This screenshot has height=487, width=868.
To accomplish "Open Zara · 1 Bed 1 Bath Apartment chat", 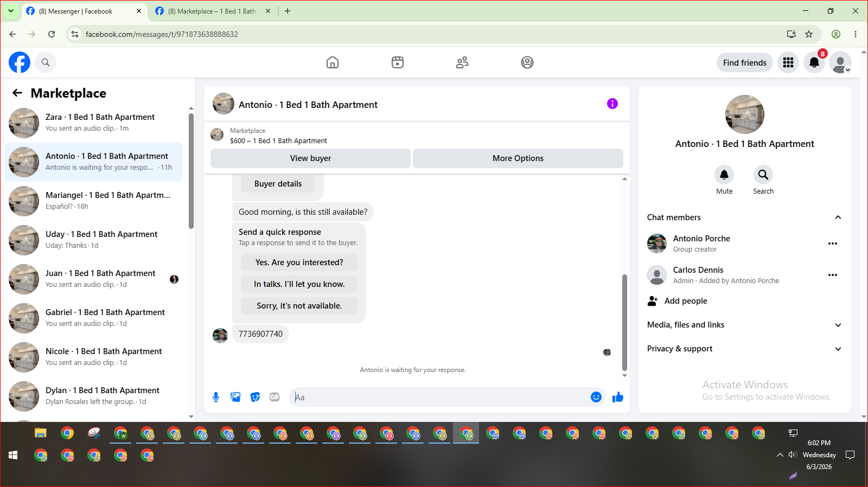I will [x=93, y=123].
